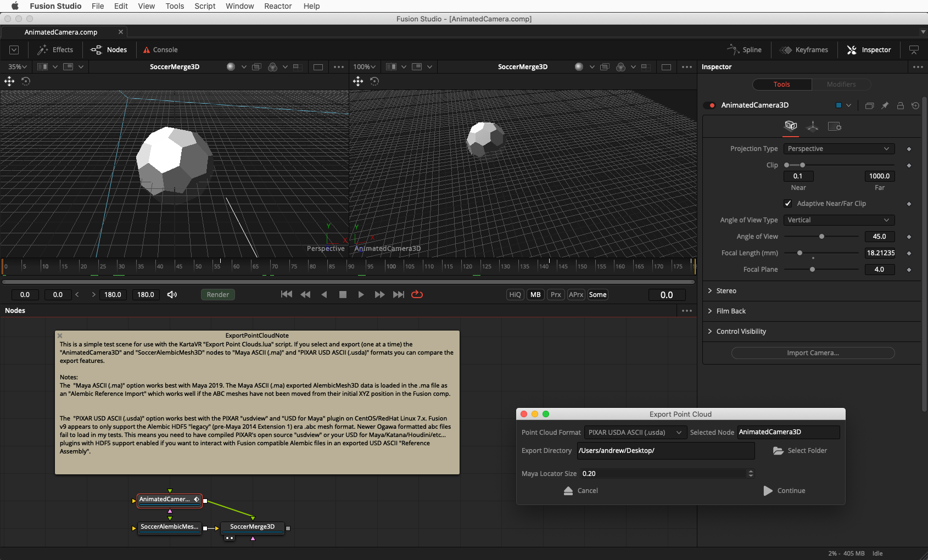Click the sphere lighting icon in right viewer
The height and width of the screenshot is (560, 928).
(x=579, y=66)
